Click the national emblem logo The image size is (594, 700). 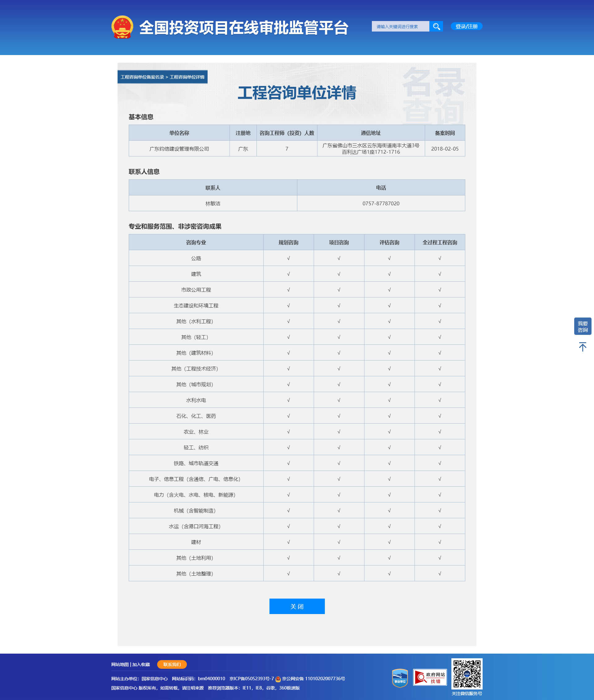pyautogui.click(x=122, y=27)
